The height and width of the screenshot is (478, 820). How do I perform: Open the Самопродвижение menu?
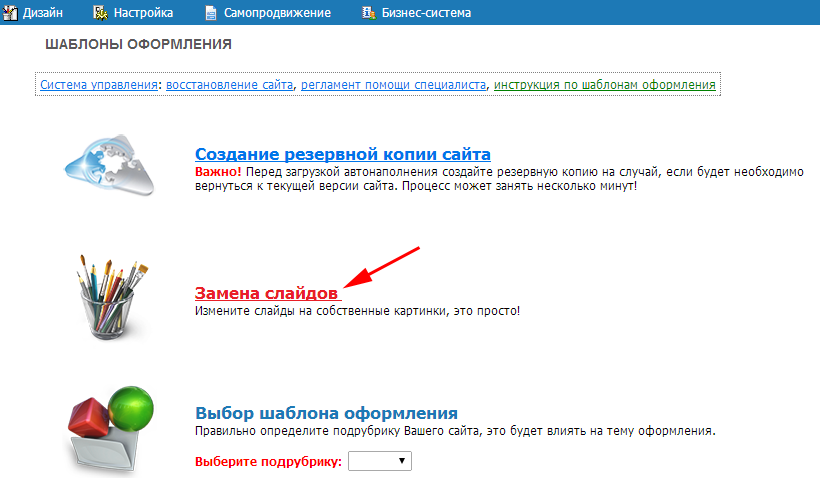(277, 13)
